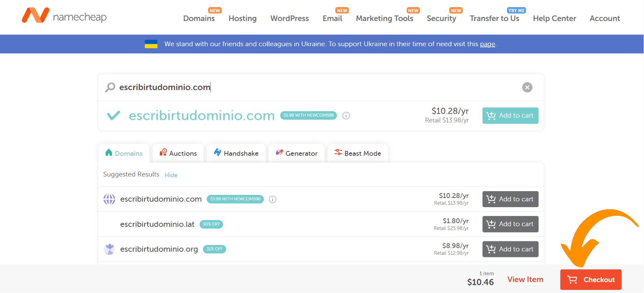The image size is (644, 293).
Task: Switch to the Generator tab
Action: [x=297, y=153]
